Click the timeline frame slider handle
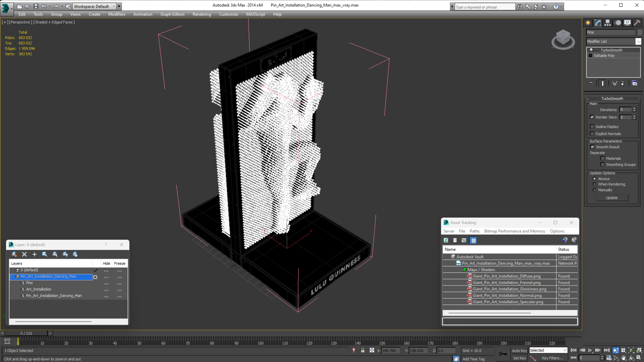The height and width of the screenshot is (362, 644). [x=18, y=341]
